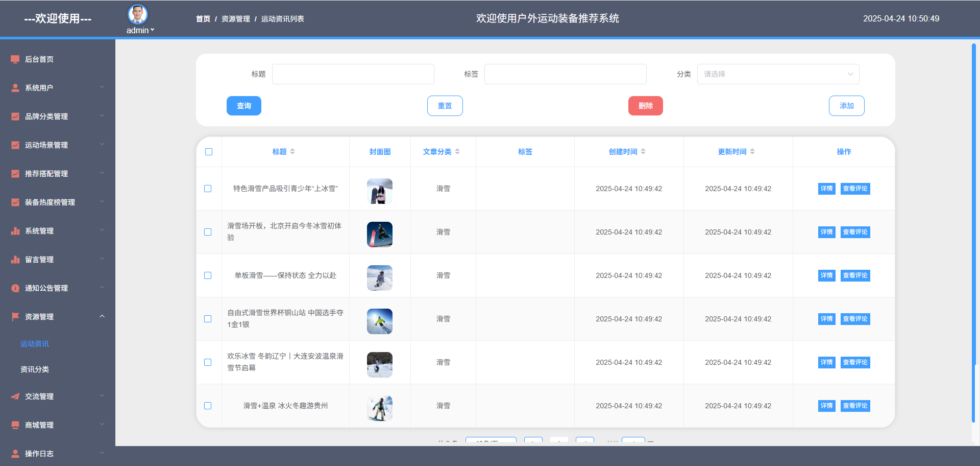Screen dimensions: 980x466
Task: Click 资源管理 breadcrumb link
Action: (x=236, y=19)
